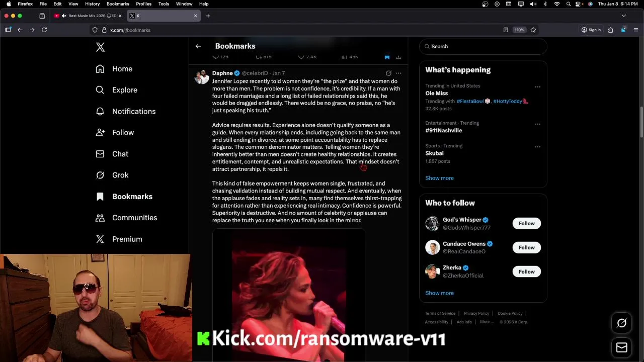Expand the More footer menu
Screen dimensions: 644x362
pyautogui.click(x=487, y=322)
